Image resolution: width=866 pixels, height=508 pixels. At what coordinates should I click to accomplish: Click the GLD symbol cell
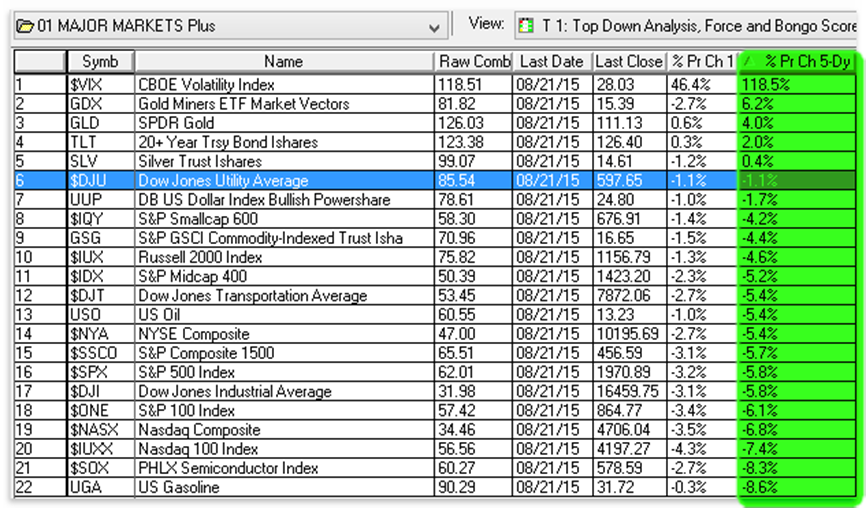click(101, 123)
